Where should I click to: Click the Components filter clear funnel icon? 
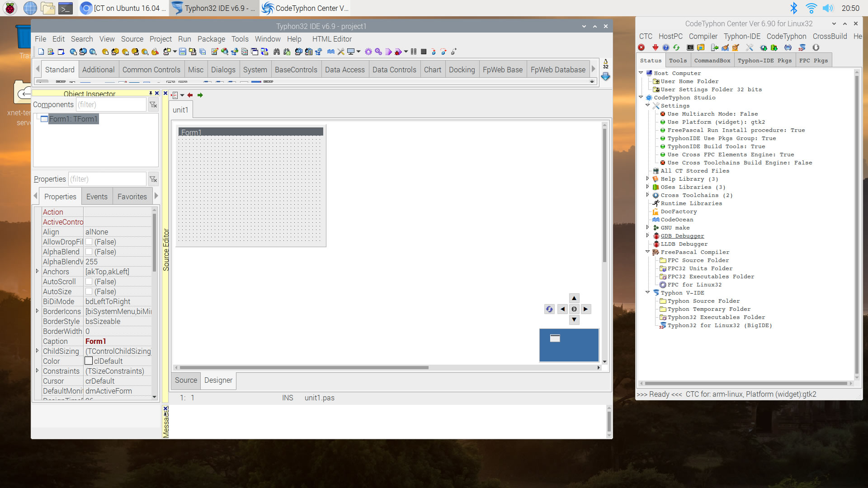point(153,105)
